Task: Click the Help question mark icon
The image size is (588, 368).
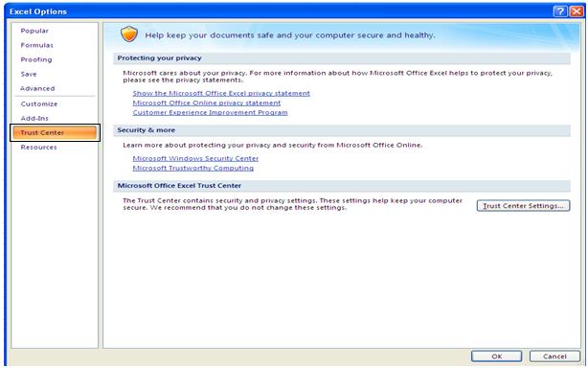Action: [x=560, y=11]
